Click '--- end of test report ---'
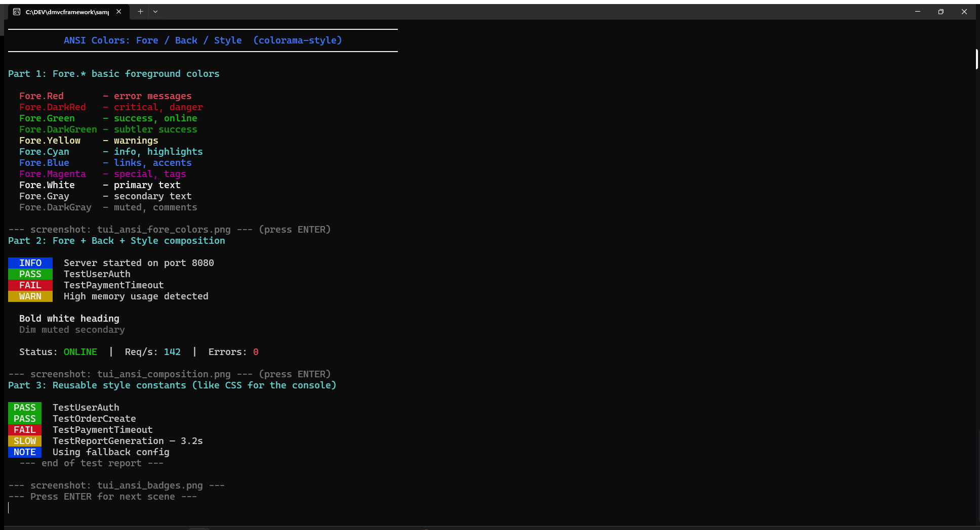This screenshot has width=980, height=530. pos(92,463)
